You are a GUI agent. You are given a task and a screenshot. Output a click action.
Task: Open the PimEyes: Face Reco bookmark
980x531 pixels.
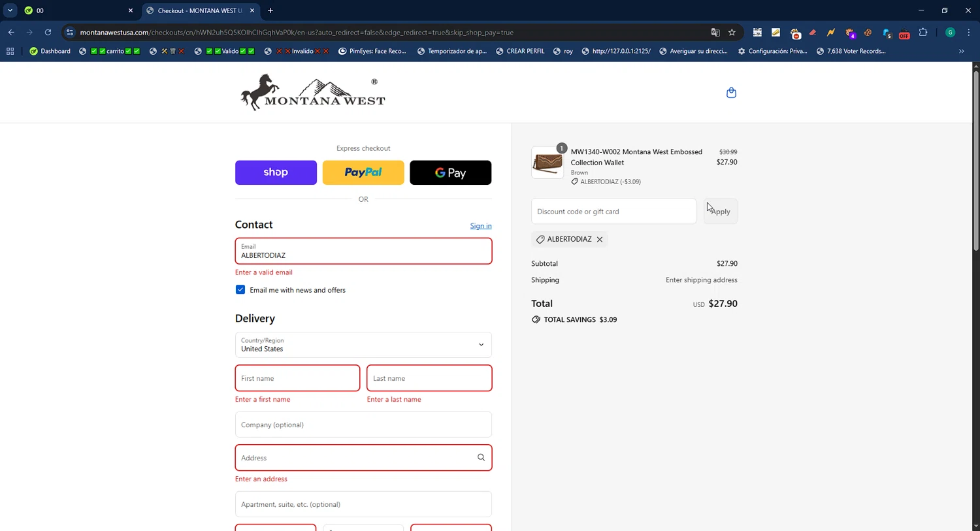[372, 51]
